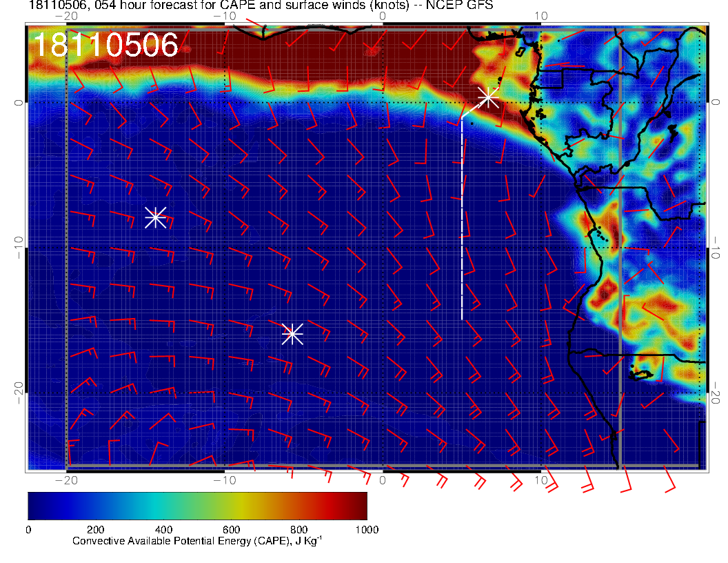Image resolution: width=728 pixels, height=563 pixels.
Task: Click the colorbar tick label 400
Action: (163, 530)
